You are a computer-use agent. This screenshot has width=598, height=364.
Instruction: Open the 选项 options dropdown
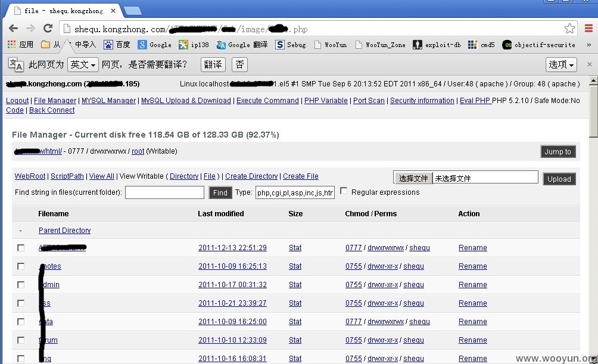pos(561,64)
